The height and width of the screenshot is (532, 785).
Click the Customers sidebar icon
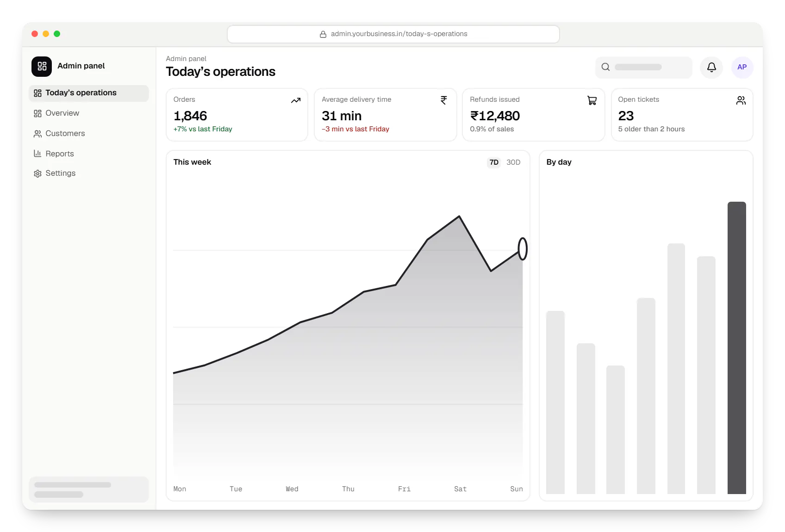tap(37, 134)
